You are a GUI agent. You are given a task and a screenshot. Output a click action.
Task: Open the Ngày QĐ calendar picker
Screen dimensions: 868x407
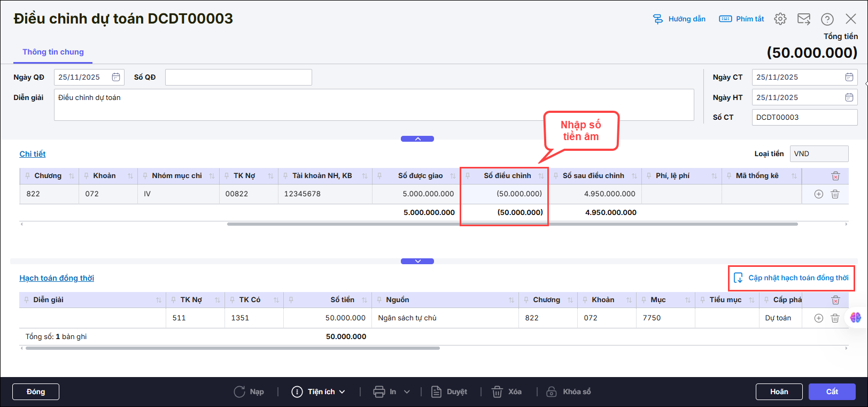pyautogui.click(x=116, y=77)
